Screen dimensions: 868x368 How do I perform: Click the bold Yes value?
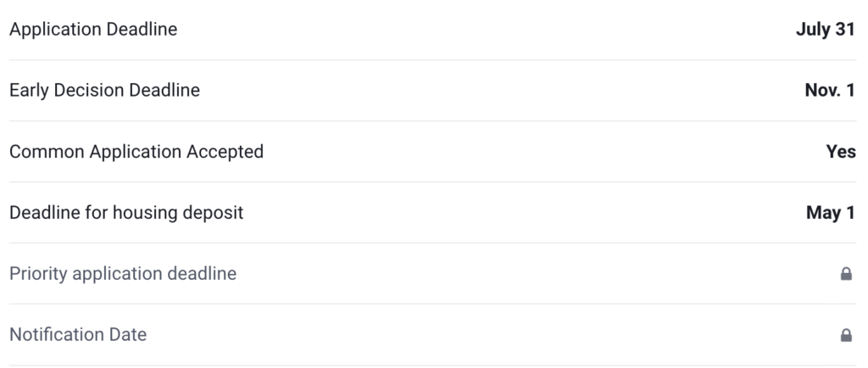(841, 152)
